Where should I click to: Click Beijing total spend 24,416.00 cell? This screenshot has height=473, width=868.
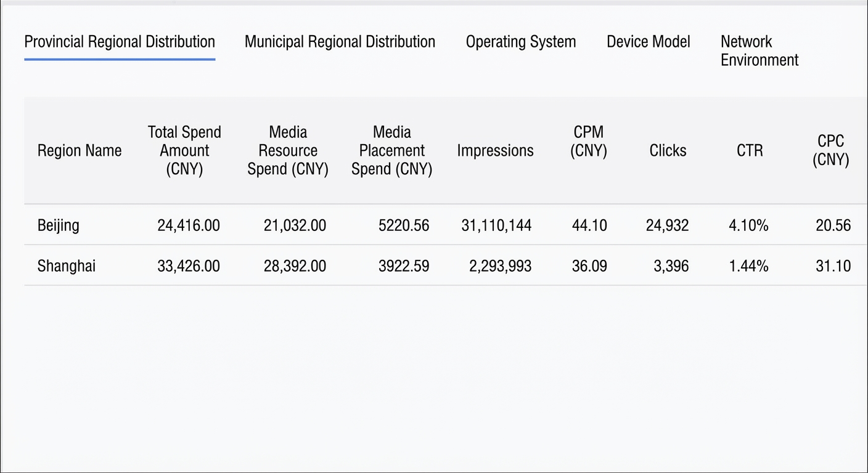coord(189,225)
